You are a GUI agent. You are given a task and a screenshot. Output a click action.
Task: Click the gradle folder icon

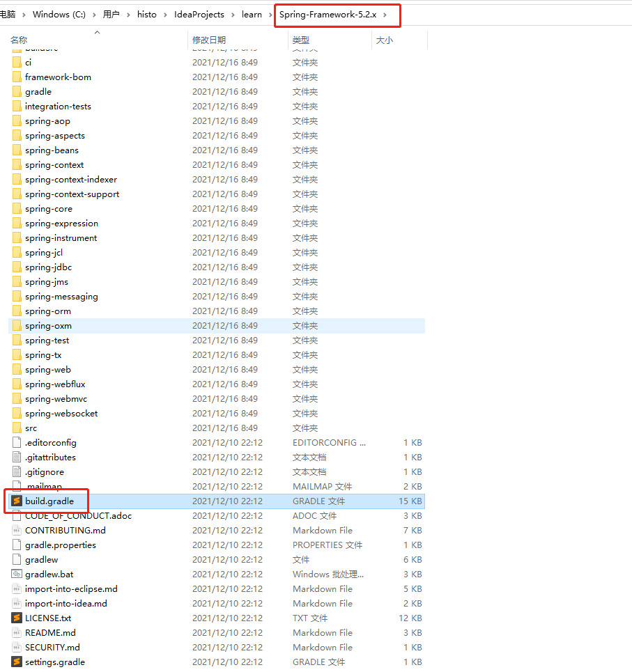pos(17,92)
